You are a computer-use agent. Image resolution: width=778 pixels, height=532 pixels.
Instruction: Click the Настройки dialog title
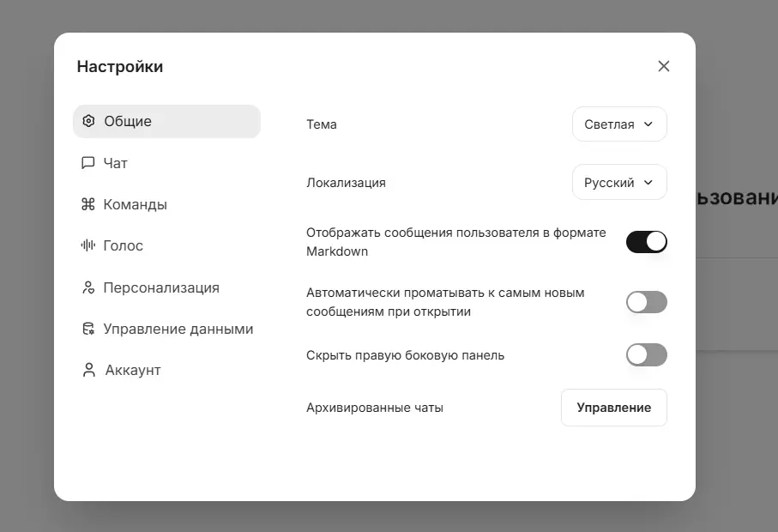(x=120, y=66)
